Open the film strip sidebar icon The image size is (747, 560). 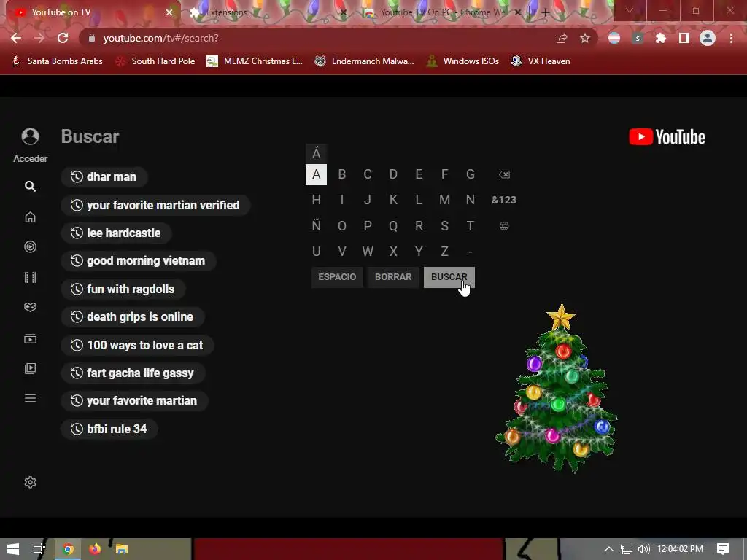tap(30, 277)
